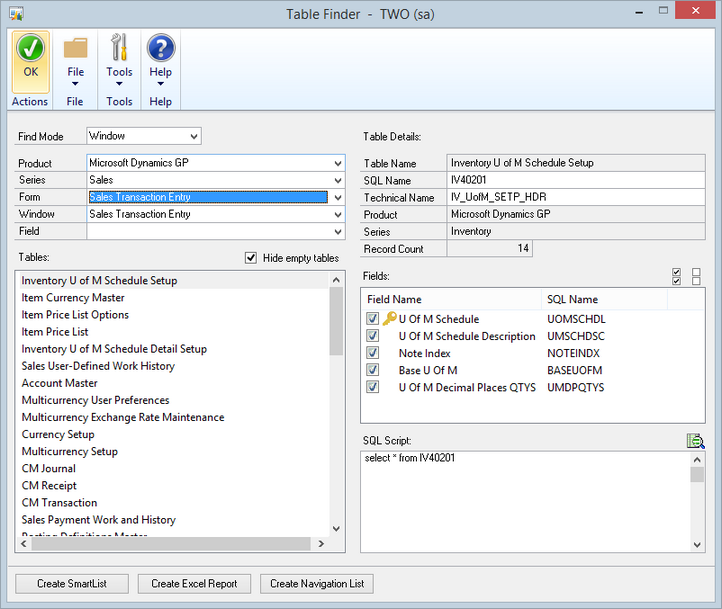Expand the Form dropdown arrow
The image size is (722, 609).
[338, 197]
